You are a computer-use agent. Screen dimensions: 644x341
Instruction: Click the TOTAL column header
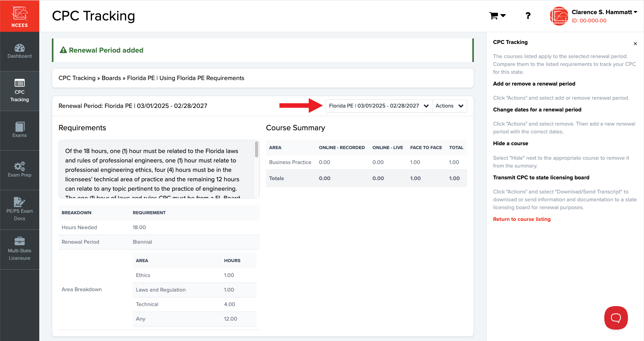click(456, 148)
